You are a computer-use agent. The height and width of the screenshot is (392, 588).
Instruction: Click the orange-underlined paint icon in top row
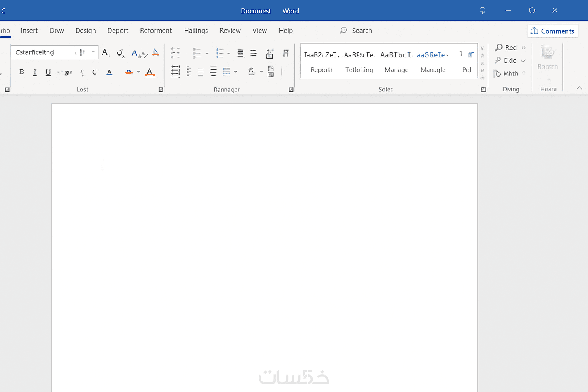(x=155, y=52)
